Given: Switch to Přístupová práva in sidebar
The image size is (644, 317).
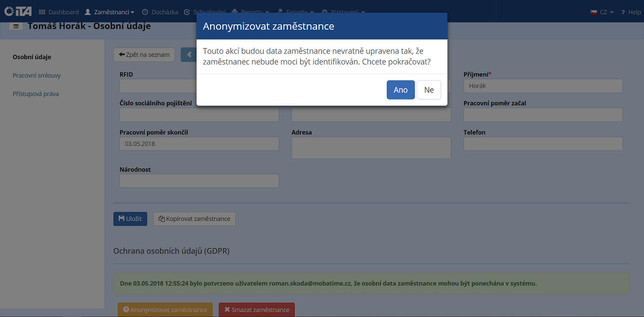Looking at the screenshot, I should click(x=36, y=94).
